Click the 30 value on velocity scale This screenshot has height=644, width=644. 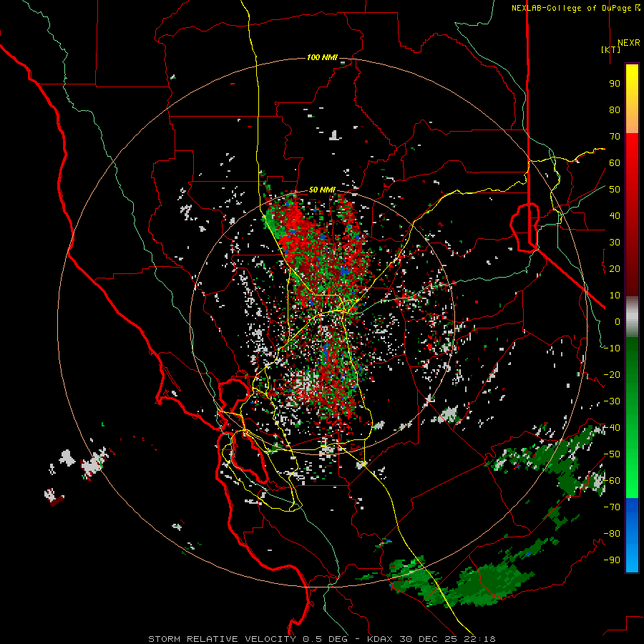(615, 243)
